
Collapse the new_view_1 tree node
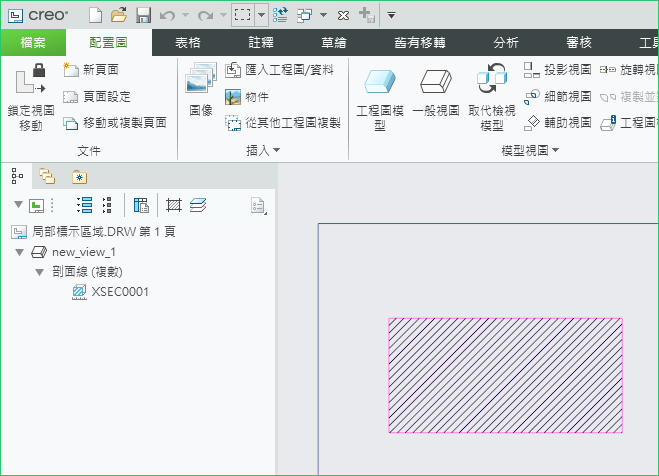tap(20, 253)
